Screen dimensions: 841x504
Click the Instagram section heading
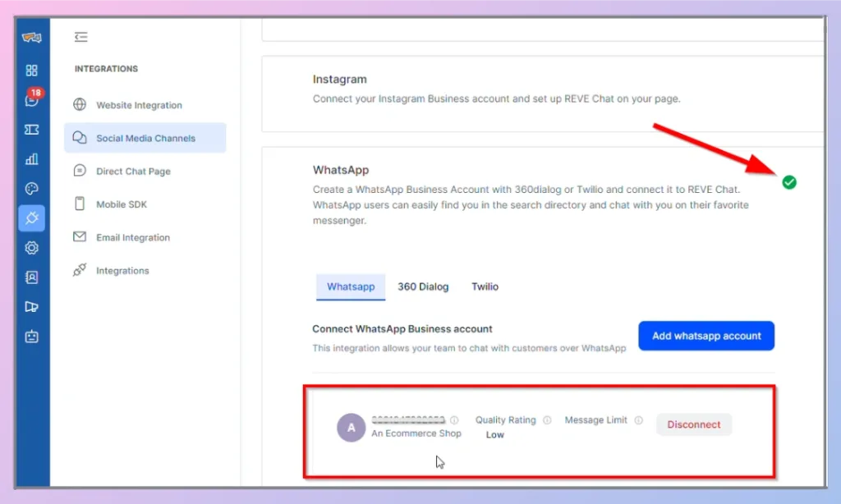tap(340, 80)
